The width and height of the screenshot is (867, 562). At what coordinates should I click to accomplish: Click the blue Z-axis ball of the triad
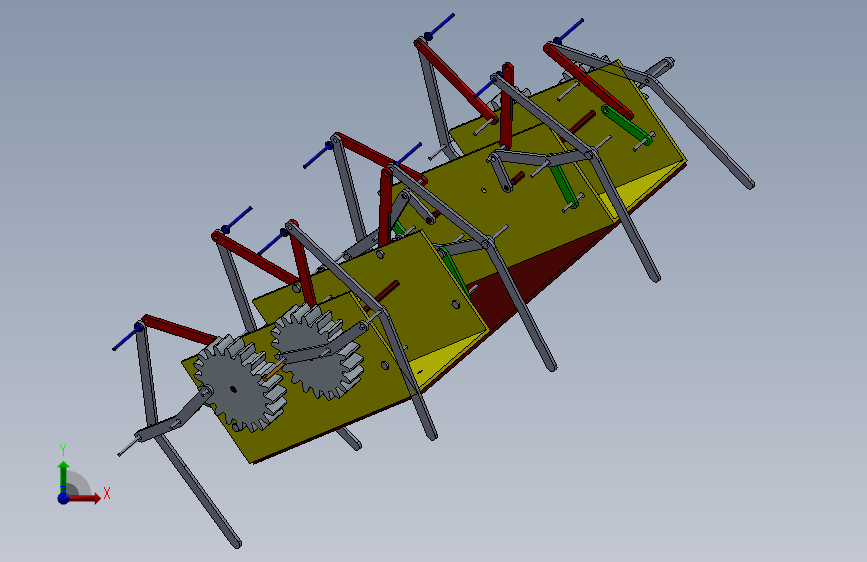pyautogui.click(x=63, y=498)
